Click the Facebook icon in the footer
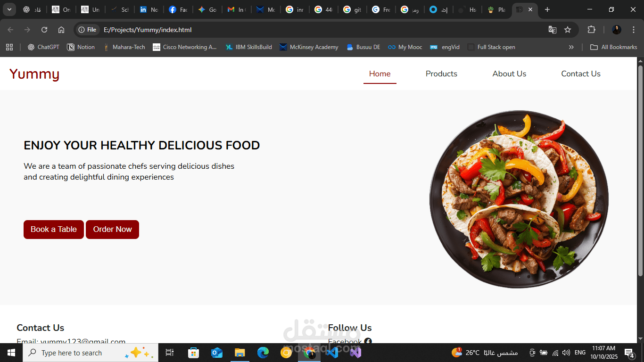This screenshot has width=644, height=362. 368,342
